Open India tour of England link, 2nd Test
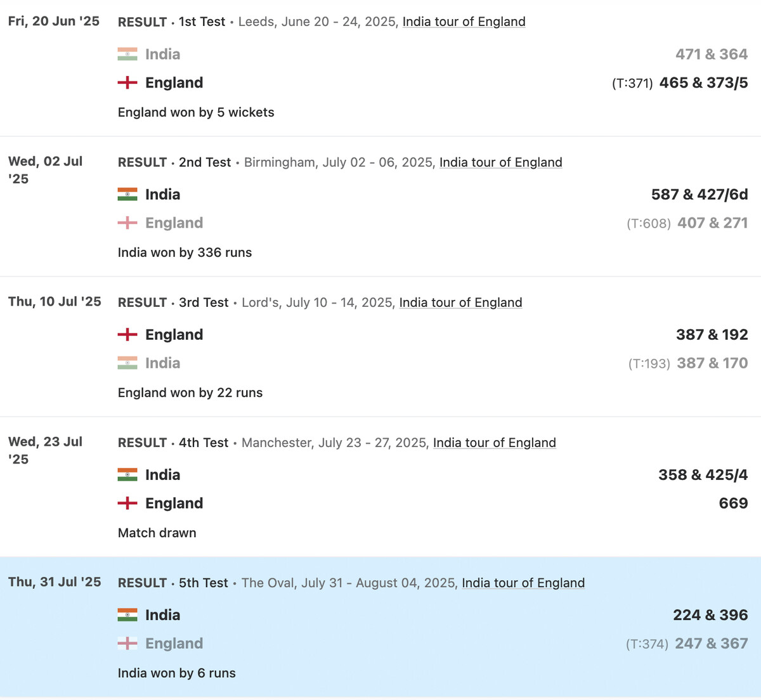This screenshot has height=700, width=761. 501,162
